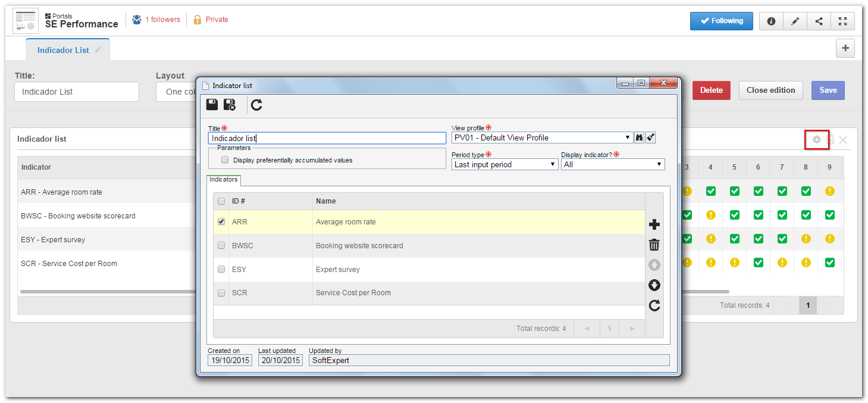Click yellow warning status in BWSC column 4
The height and width of the screenshot is (403, 868).
tap(710, 215)
